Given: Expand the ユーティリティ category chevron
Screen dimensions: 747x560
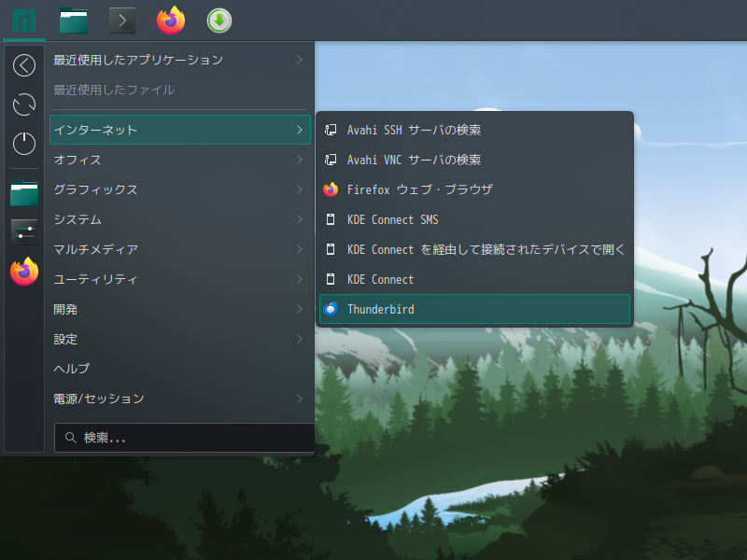Looking at the screenshot, I should click(x=299, y=279).
